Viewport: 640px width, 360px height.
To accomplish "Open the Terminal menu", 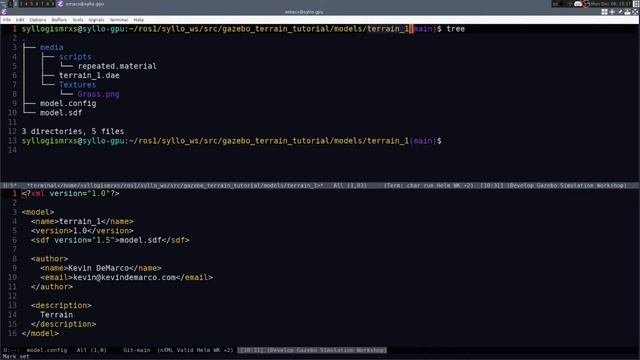I will pyautogui.click(x=119, y=20).
